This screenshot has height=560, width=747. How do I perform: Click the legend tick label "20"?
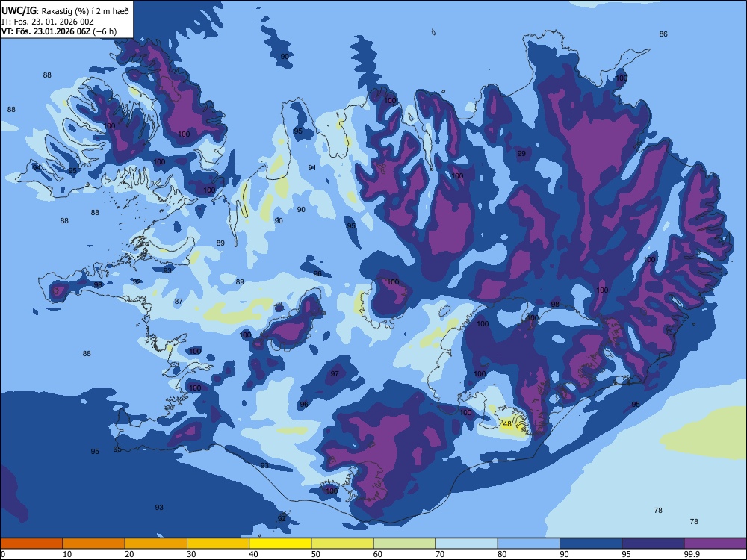[x=129, y=554]
